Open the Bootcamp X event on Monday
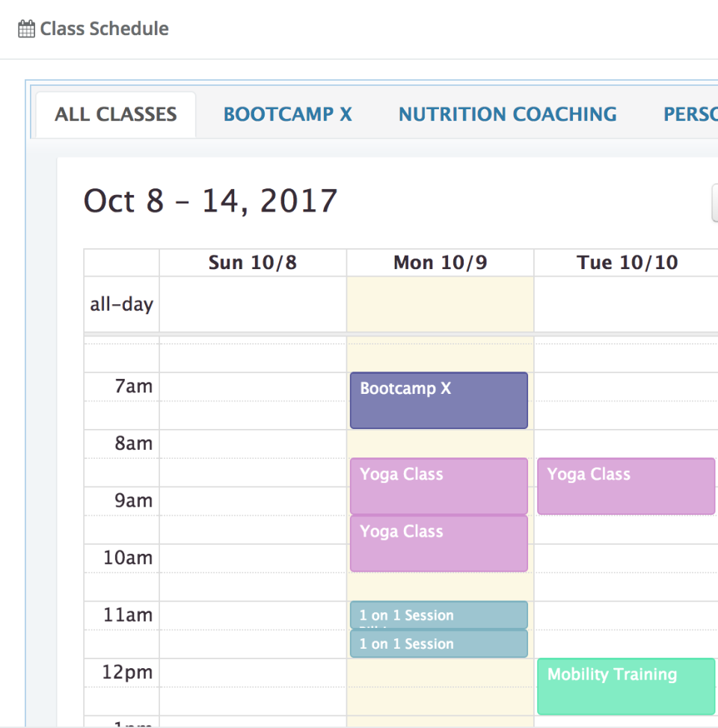 pos(439,401)
